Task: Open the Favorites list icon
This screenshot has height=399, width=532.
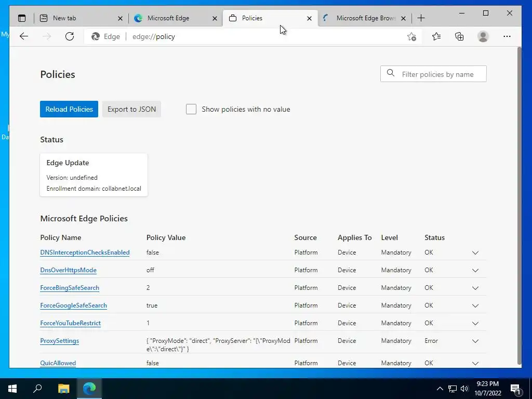Action: click(x=436, y=36)
